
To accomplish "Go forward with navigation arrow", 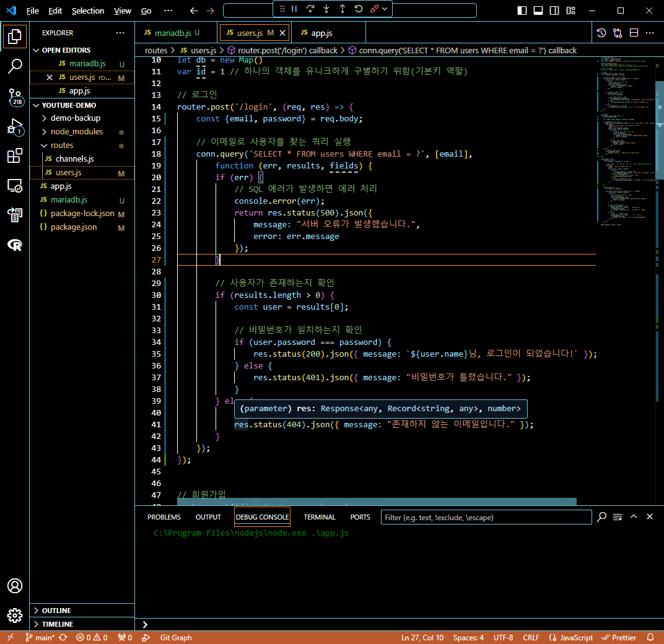I will point(210,11).
